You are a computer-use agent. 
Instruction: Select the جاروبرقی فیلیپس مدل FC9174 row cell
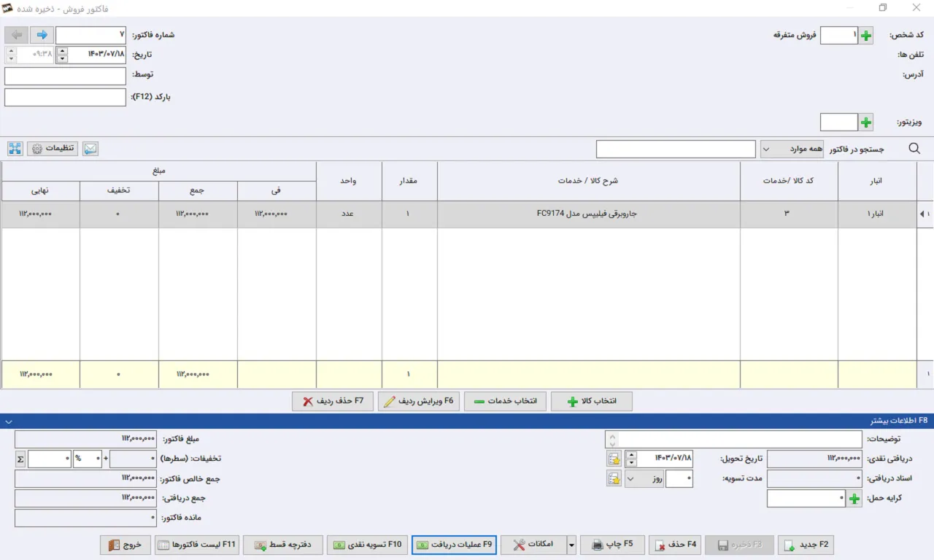(x=589, y=214)
